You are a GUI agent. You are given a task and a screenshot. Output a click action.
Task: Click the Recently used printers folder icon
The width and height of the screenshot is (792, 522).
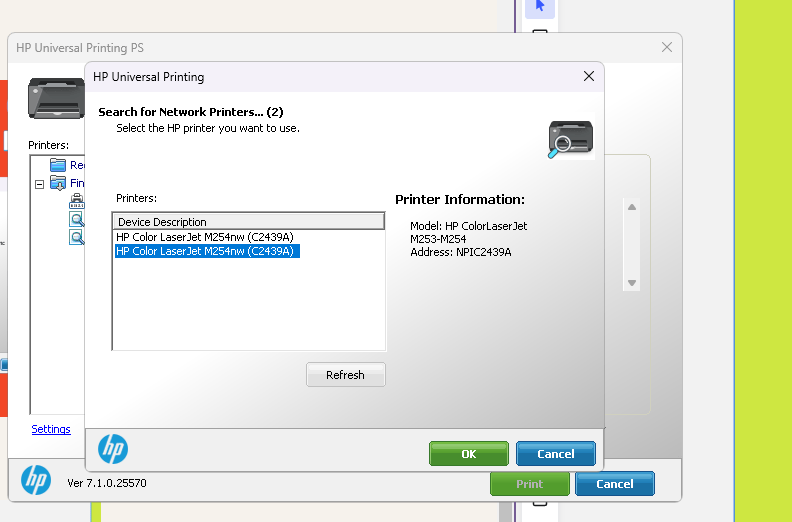(58, 165)
